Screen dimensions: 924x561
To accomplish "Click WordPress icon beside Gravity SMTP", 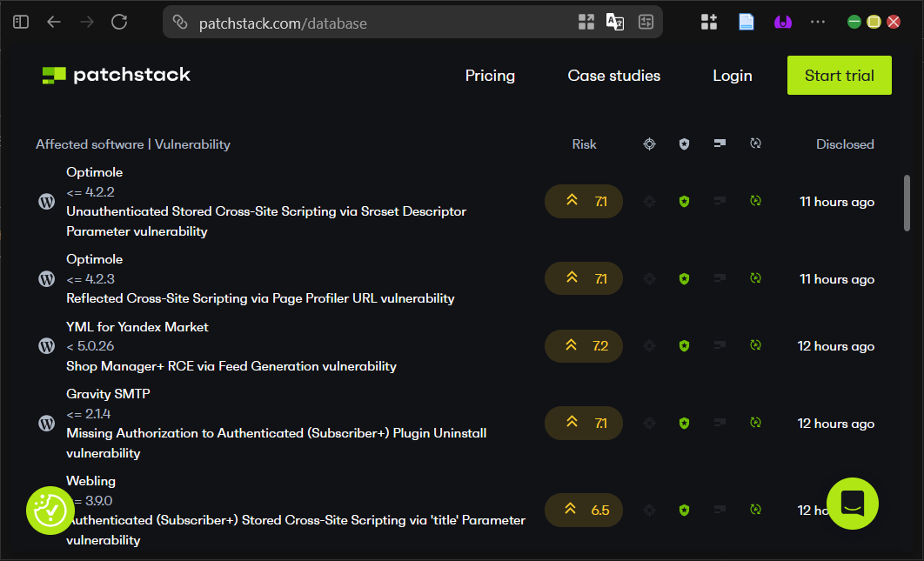I will pyautogui.click(x=47, y=423).
